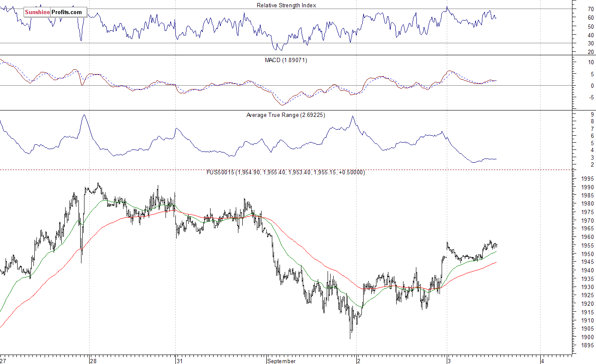
Task: Click date label 3 on time axis
Action: [449, 361]
